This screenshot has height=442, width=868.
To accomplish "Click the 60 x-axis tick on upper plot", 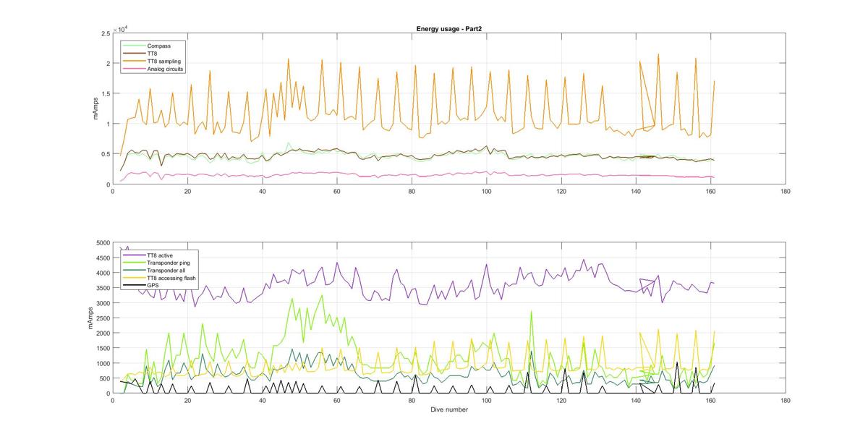I will 337,191.
